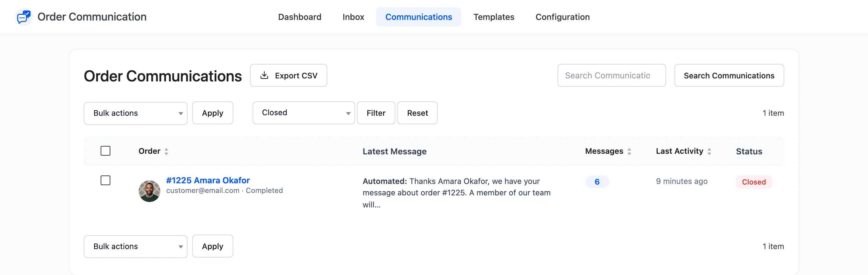Click the red Closed status badge

[x=754, y=182]
